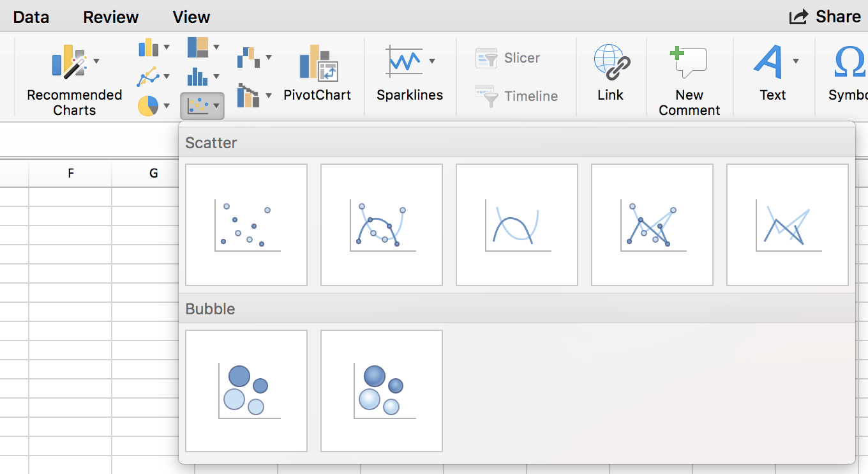Viewport: 868px width, 474px height.
Task: Switch to the Review tab
Action: pyautogui.click(x=111, y=17)
